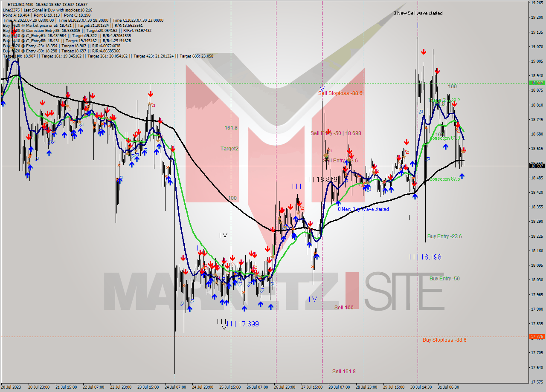Click the '25 Jul 15:00' time label
The width and height of the screenshot is (546, 392).
click(x=231, y=387)
